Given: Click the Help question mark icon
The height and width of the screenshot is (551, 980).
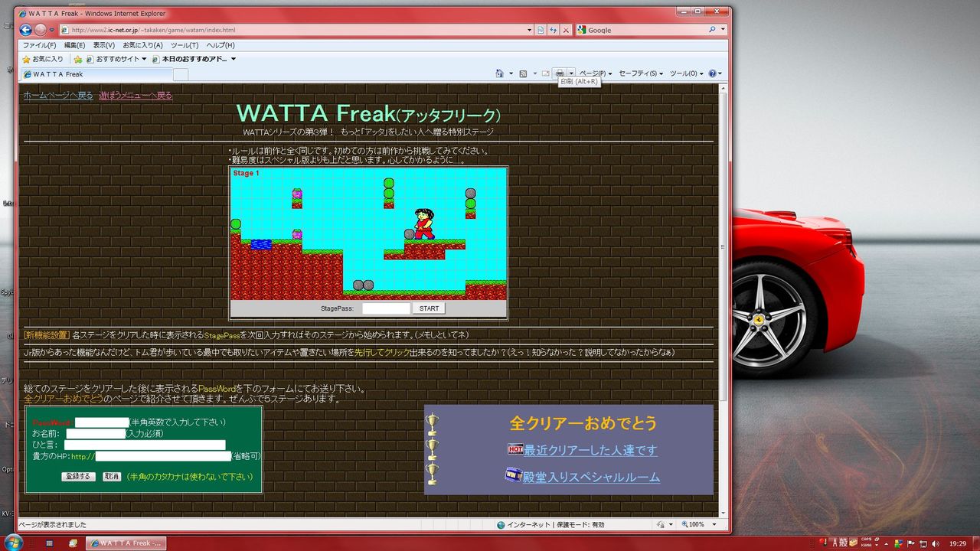Looking at the screenshot, I should click(712, 73).
